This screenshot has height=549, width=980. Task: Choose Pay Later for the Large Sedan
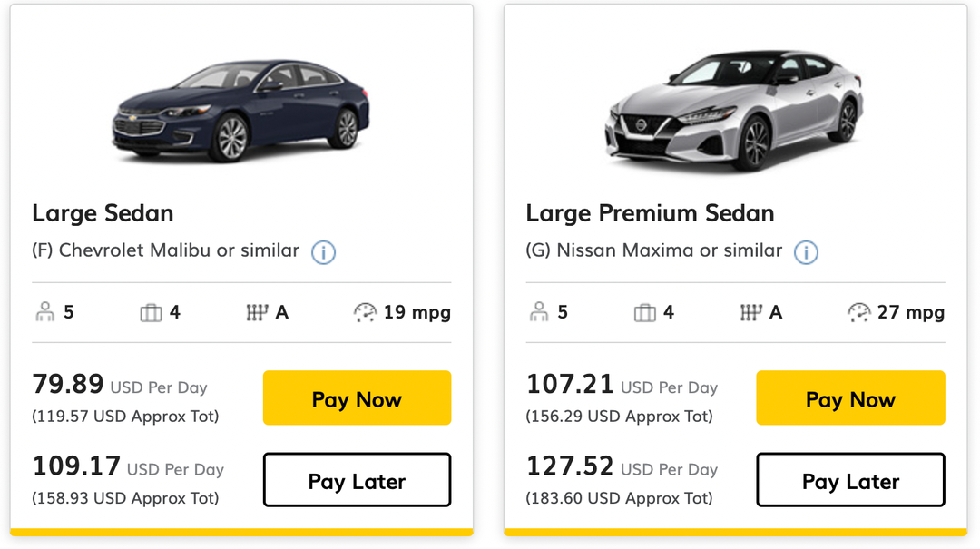357,480
